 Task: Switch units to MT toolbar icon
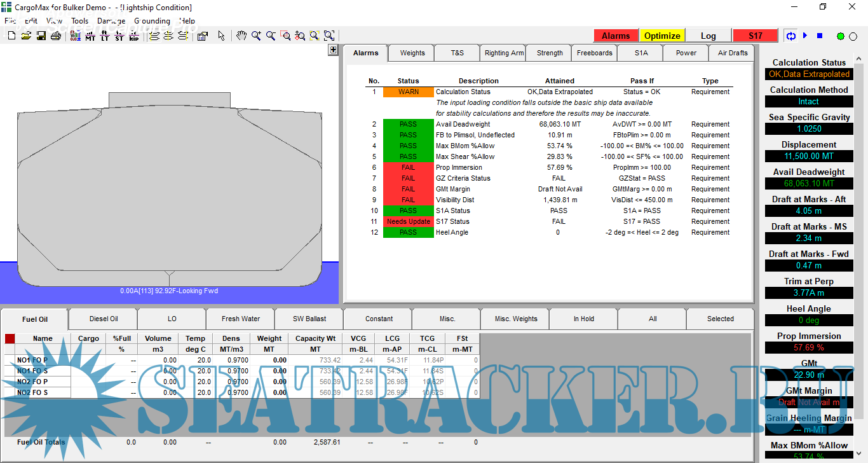90,36
